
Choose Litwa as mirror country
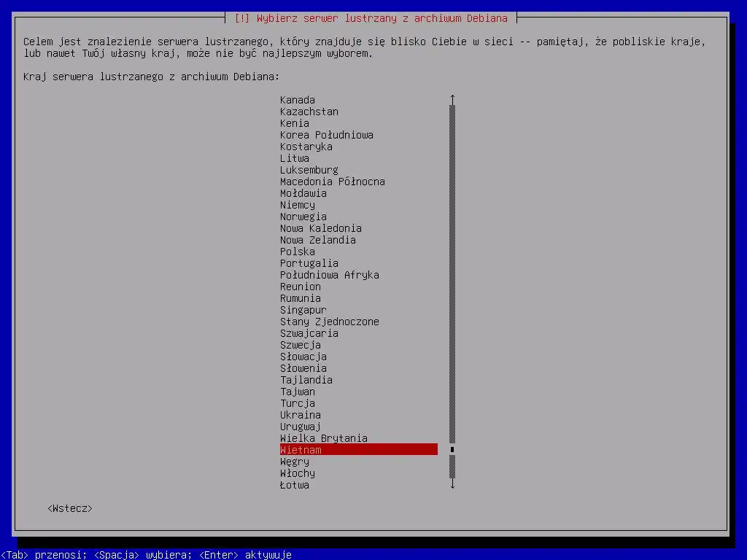coord(359,158)
